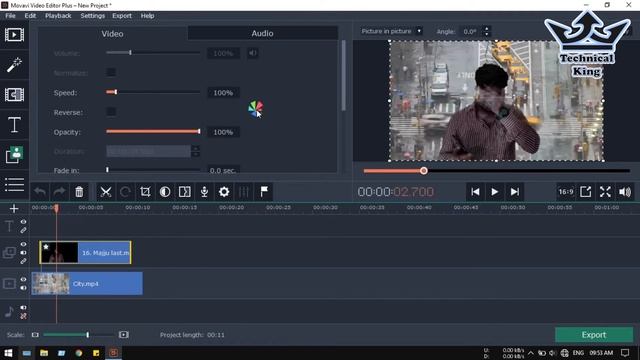Open the Stickers panel in sidebar
The height and width of the screenshot is (360, 640).
click(14, 155)
